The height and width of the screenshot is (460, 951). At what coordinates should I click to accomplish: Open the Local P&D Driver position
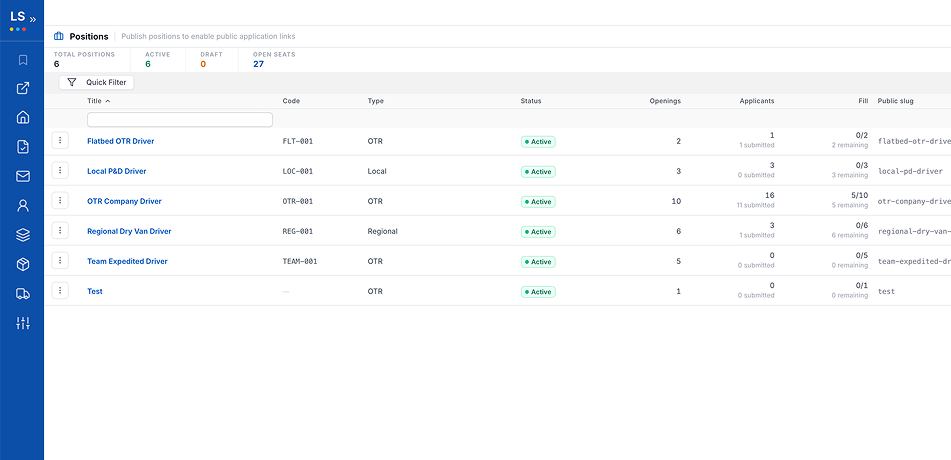(116, 171)
